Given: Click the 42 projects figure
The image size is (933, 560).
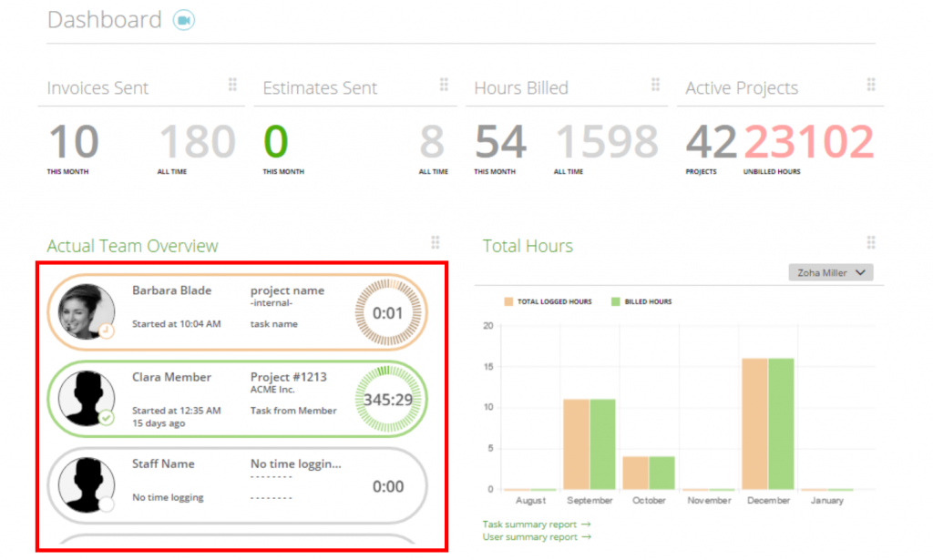Looking at the screenshot, I should coord(711,141).
